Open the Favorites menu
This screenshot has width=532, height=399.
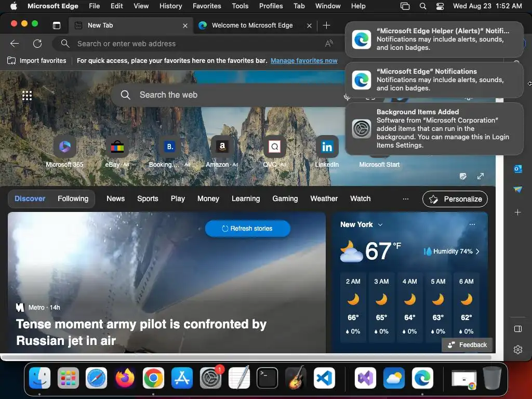click(x=207, y=6)
